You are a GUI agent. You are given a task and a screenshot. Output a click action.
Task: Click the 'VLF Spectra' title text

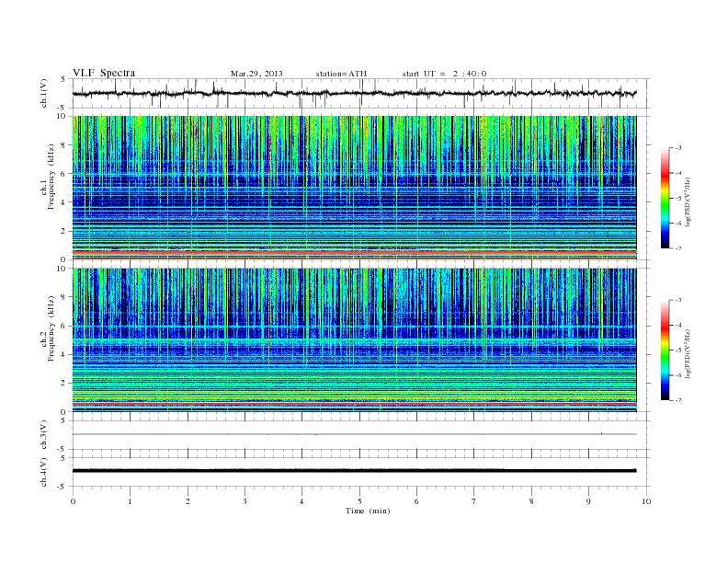pos(104,73)
